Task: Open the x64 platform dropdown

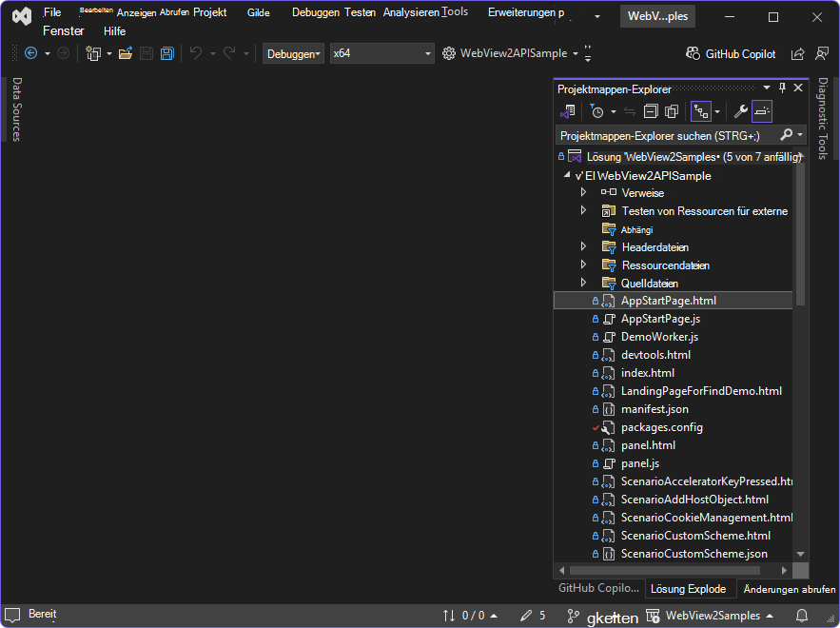Action: click(381, 53)
